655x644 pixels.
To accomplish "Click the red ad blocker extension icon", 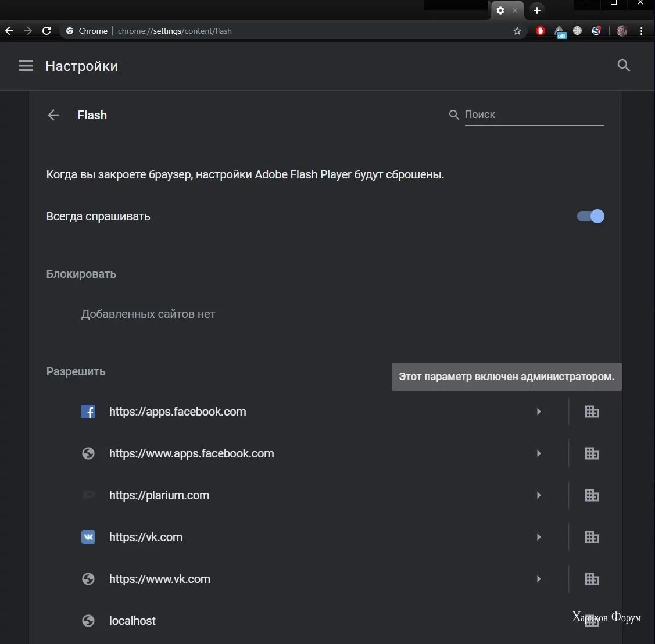I will pos(541,31).
